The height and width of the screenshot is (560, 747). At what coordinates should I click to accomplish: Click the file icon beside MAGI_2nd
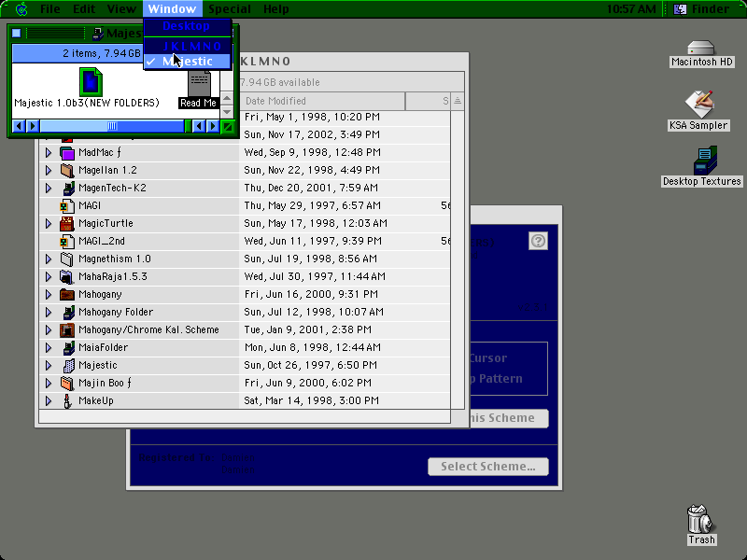(x=67, y=242)
